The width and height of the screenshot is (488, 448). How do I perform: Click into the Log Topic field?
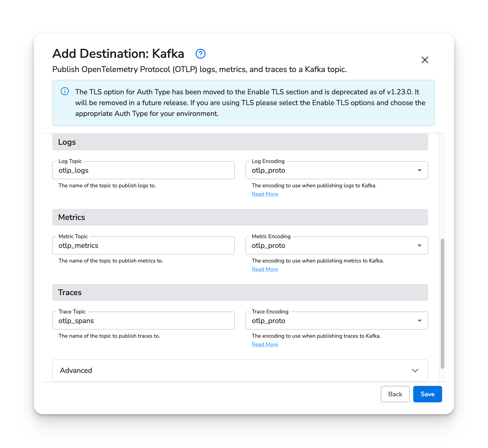tap(143, 170)
